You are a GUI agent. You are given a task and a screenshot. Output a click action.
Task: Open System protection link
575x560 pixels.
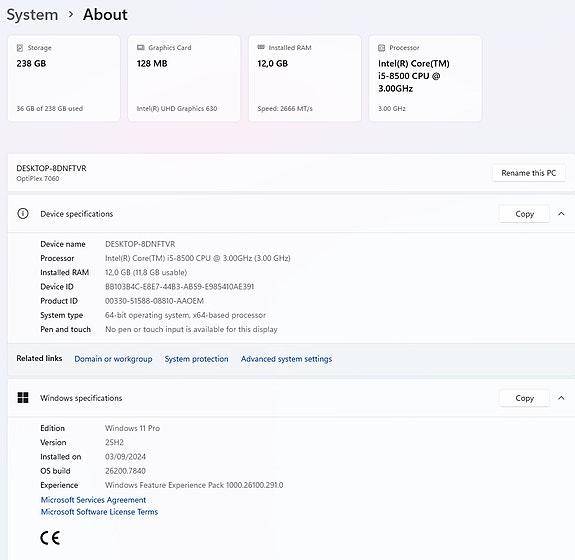(196, 359)
